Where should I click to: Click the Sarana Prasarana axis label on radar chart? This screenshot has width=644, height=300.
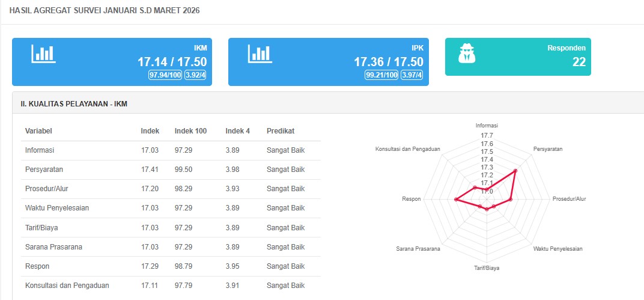coord(418,249)
